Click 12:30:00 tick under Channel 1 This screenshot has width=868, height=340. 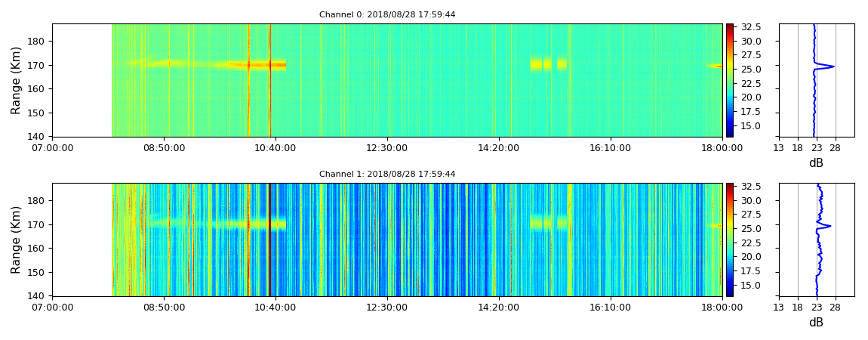click(x=387, y=308)
